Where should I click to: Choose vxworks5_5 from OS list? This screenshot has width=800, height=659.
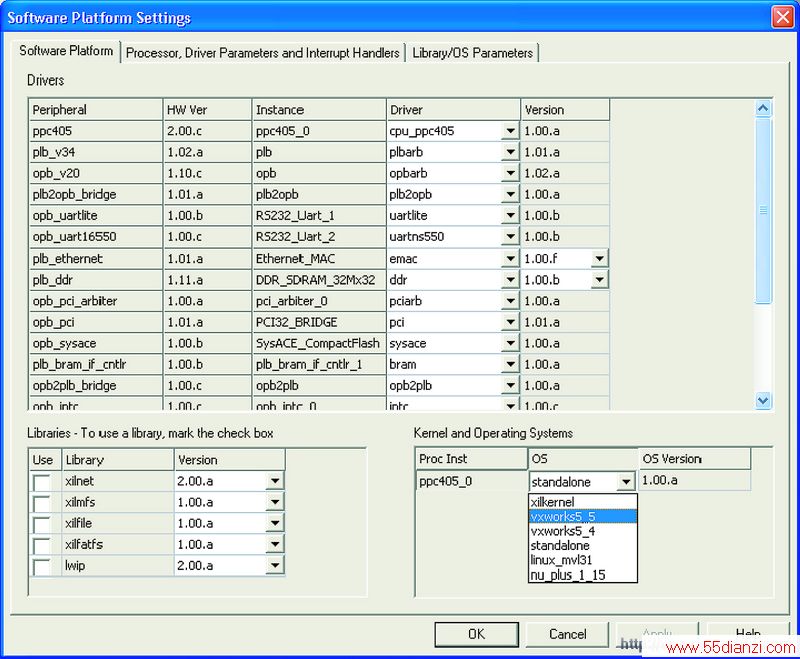pyautogui.click(x=583, y=517)
